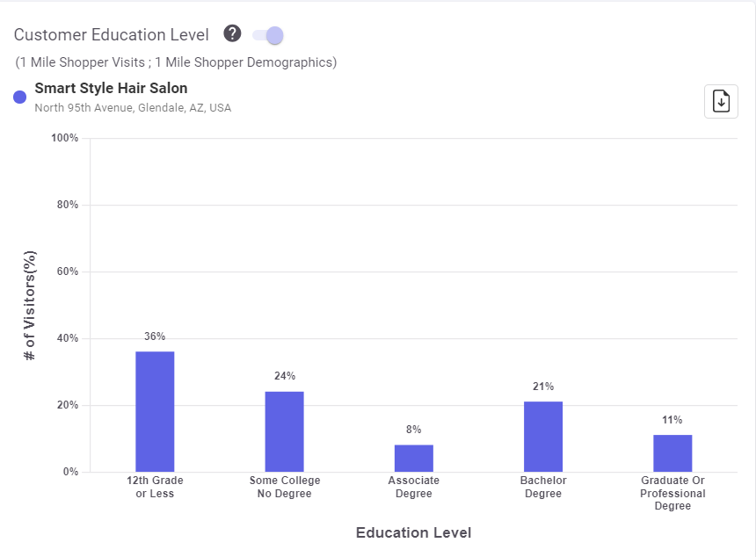This screenshot has height=557, width=756.
Task: Click the # of Visitors(%) y-axis title
Action: 31,305
